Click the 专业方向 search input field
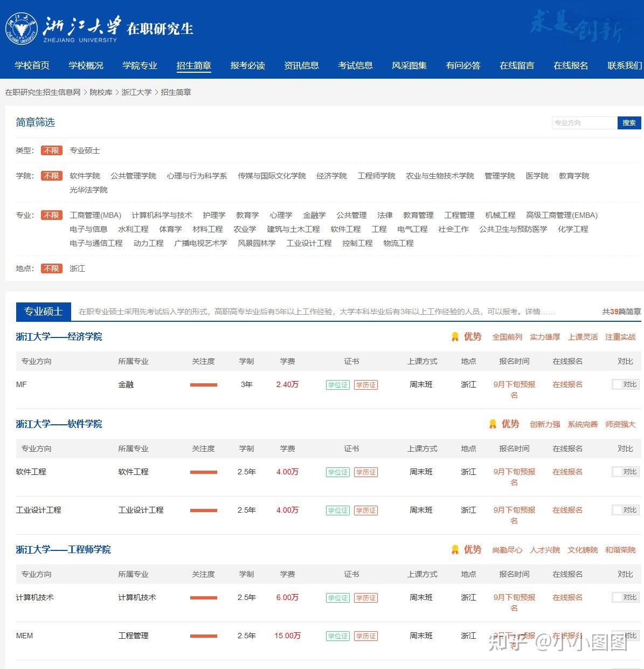The height and width of the screenshot is (669, 644). 585,123
